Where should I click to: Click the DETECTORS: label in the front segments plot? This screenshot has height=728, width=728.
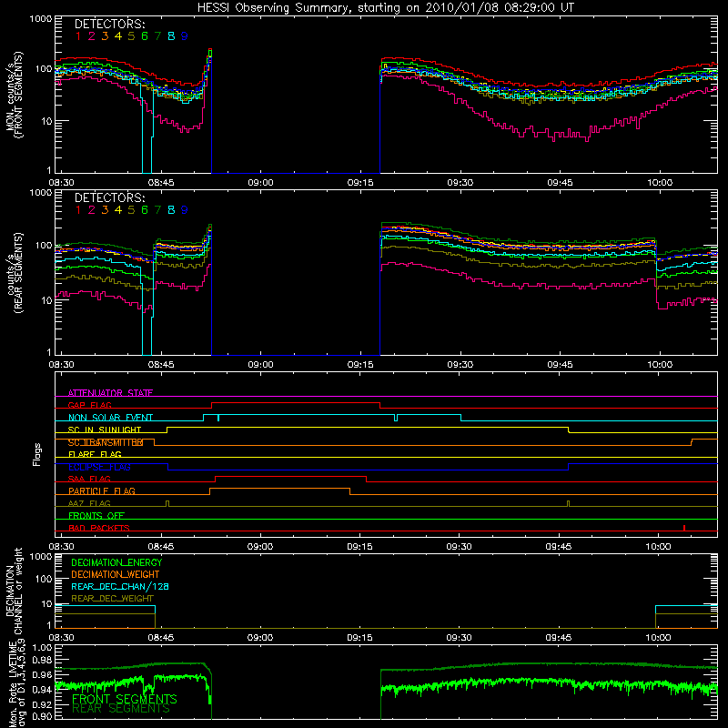109,24
